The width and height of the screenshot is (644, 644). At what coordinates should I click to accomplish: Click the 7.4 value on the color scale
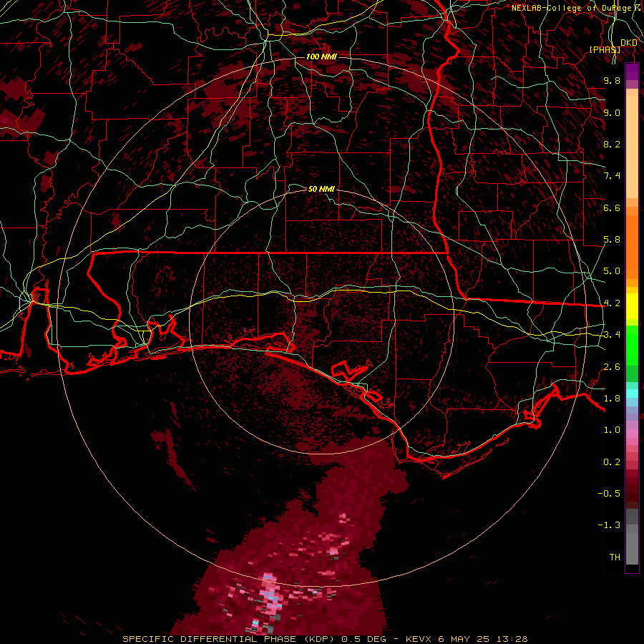pyautogui.click(x=612, y=176)
